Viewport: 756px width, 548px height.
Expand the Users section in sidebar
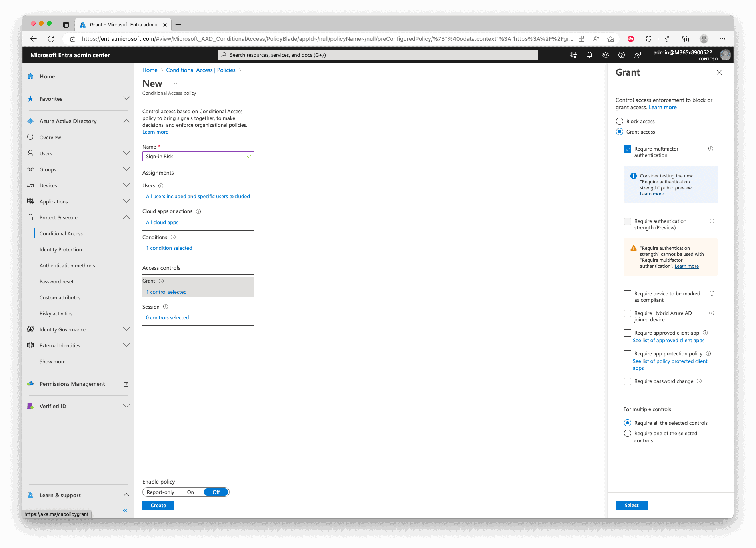(126, 153)
